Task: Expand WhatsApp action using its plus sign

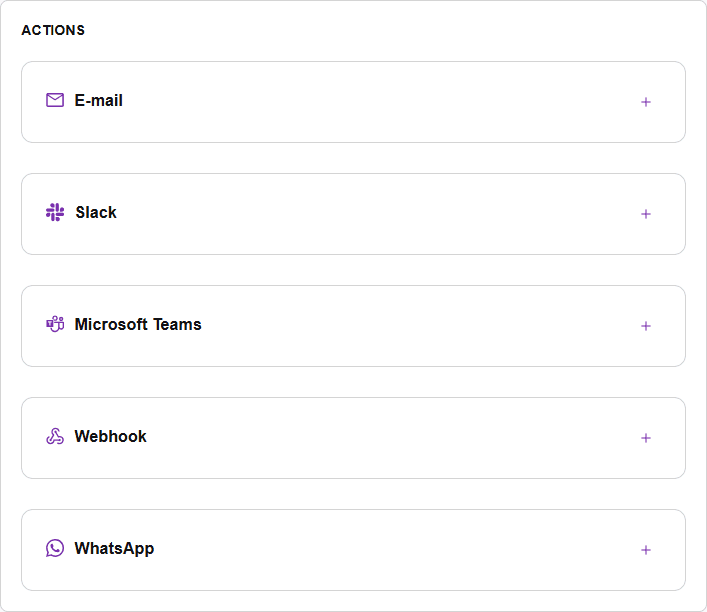Action: (x=646, y=550)
